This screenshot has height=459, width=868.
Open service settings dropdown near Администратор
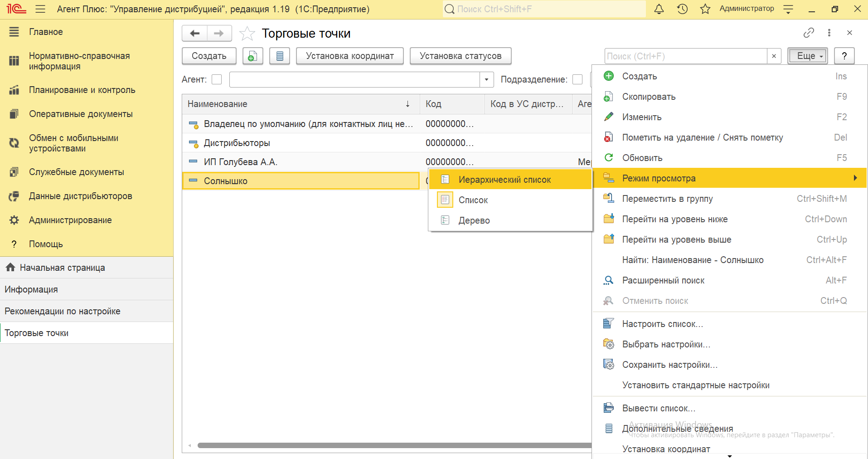click(x=788, y=9)
